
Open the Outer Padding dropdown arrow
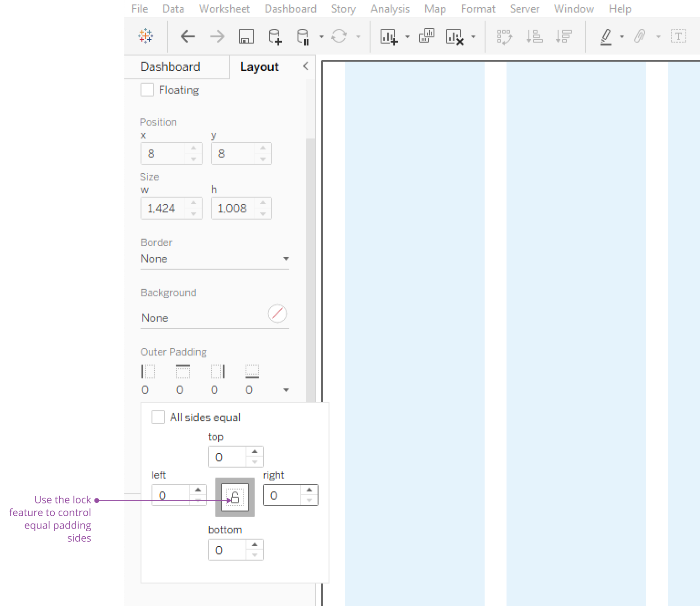pyautogui.click(x=287, y=390)
